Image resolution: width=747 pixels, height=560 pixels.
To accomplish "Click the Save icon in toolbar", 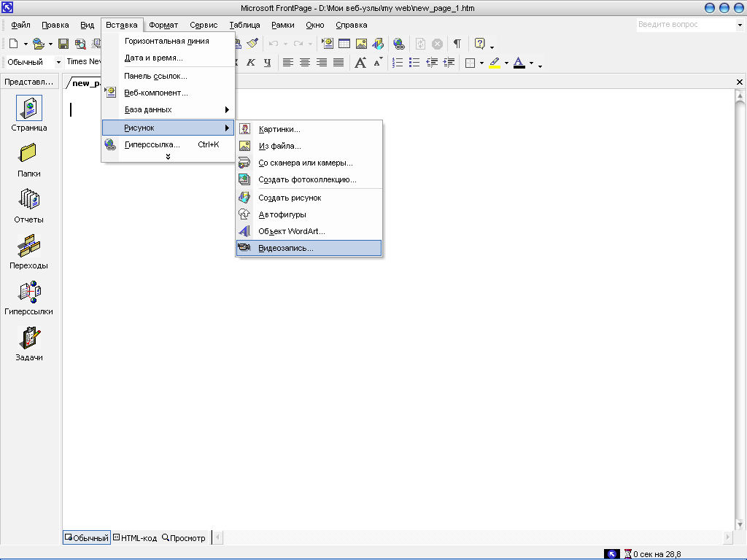I will (63, 44).
